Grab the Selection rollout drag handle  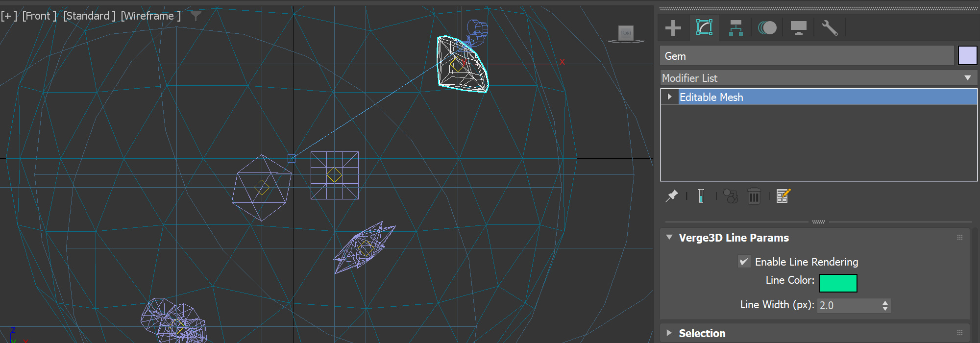tap(960, 333)
